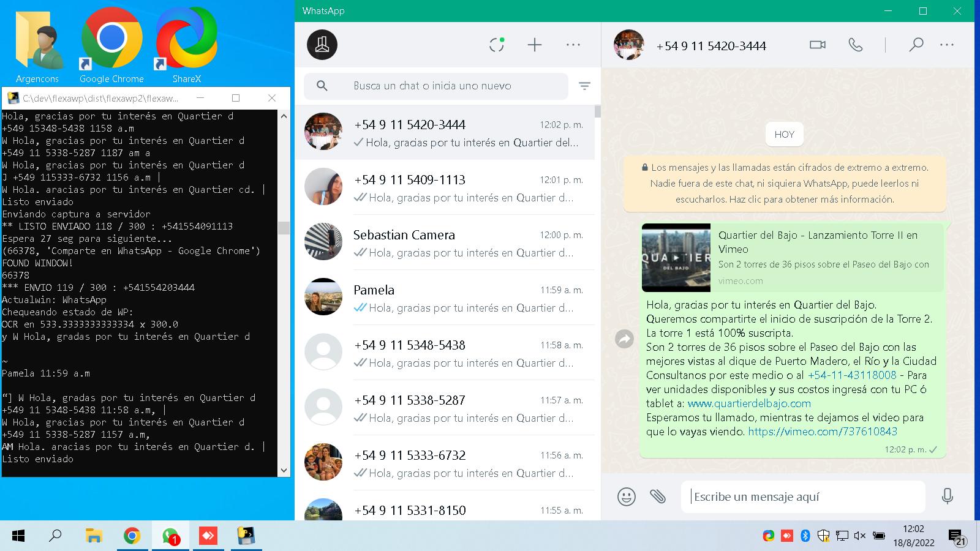
Task: Open the Argencons desktop folder
Action: point(37,46)
